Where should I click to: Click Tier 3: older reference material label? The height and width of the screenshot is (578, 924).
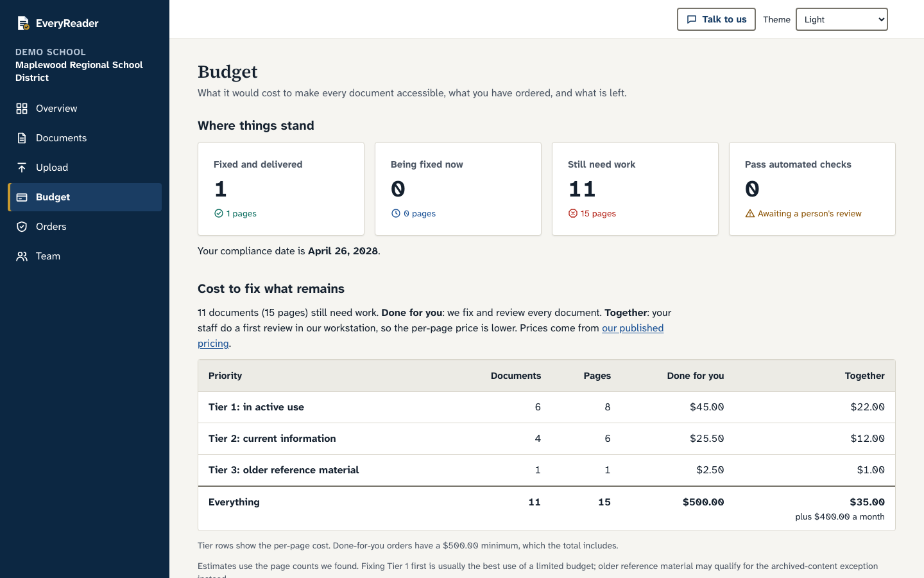click(x=284, y=470)
